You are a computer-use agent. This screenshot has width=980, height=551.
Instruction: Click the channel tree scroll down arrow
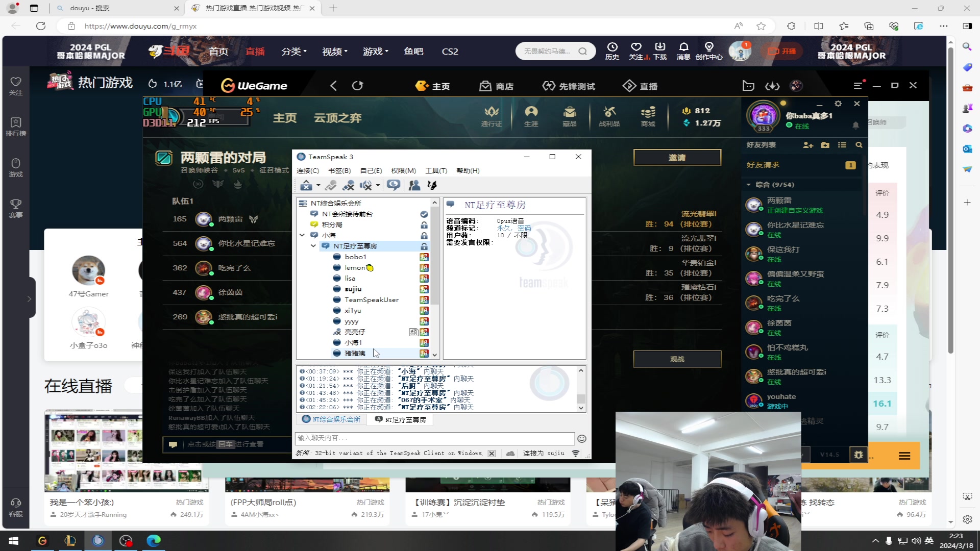435,355
